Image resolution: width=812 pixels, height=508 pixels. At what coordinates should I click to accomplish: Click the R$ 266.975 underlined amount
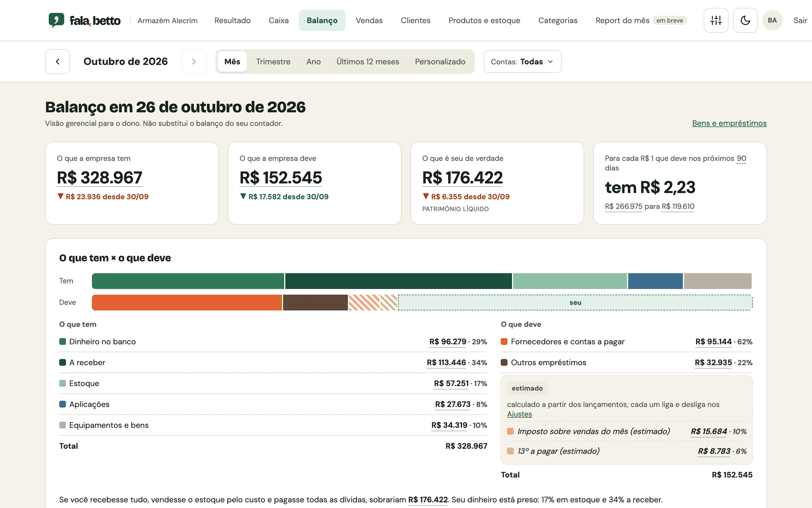(623, 206)
